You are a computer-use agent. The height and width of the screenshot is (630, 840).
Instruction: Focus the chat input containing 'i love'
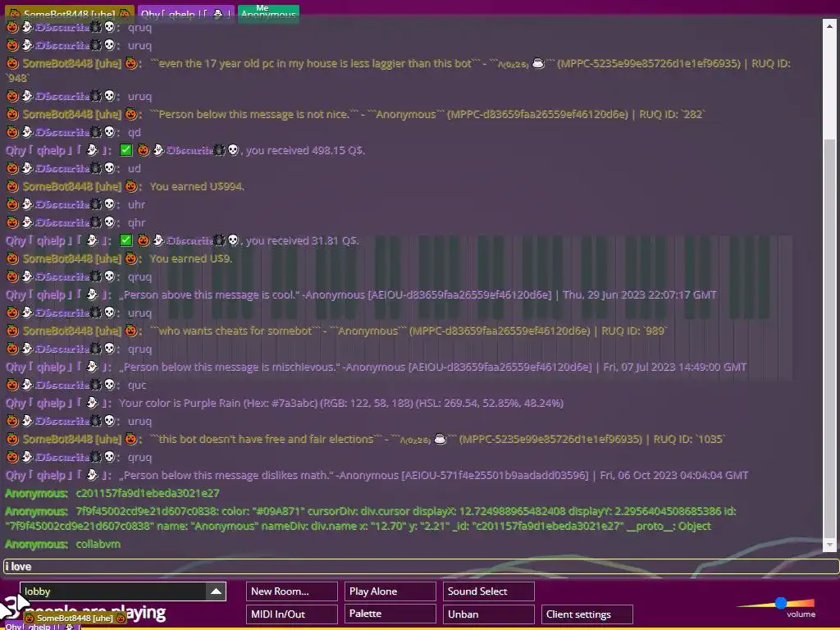point(421,567)
